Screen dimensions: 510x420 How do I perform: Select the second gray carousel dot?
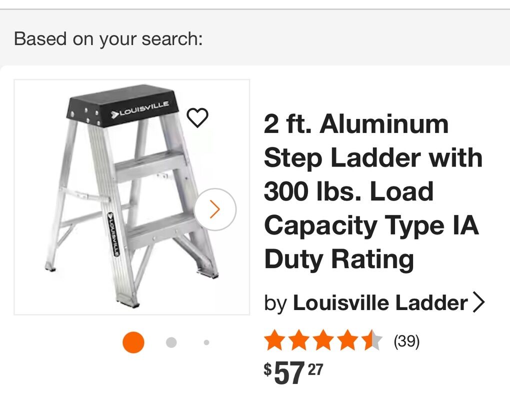pyautogui.click(x=170, y=342)
